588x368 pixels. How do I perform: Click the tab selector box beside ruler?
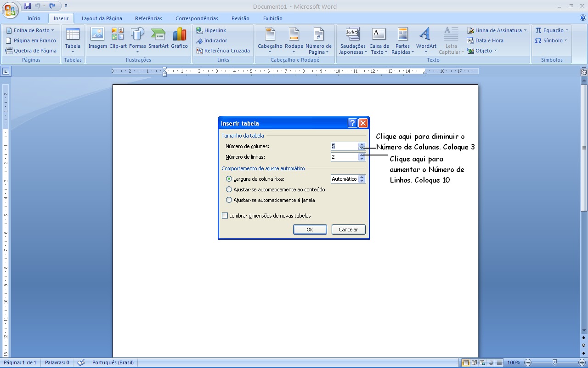(6, 71)
